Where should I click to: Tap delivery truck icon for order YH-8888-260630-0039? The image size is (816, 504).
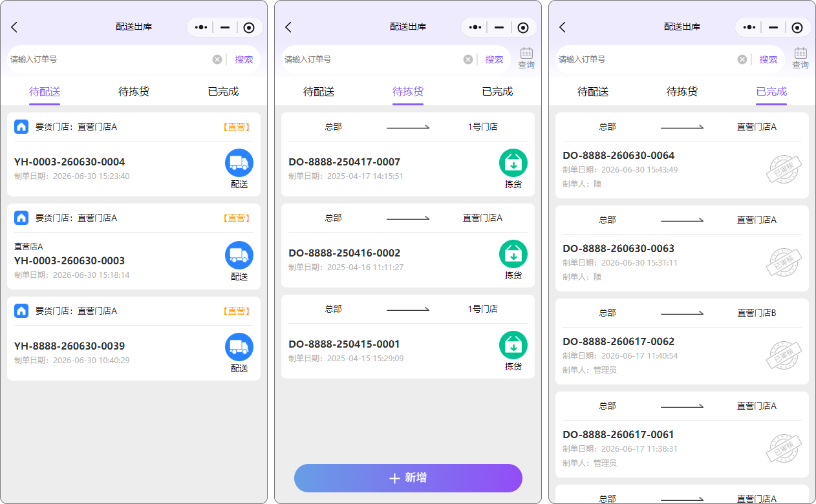[239, 347]
